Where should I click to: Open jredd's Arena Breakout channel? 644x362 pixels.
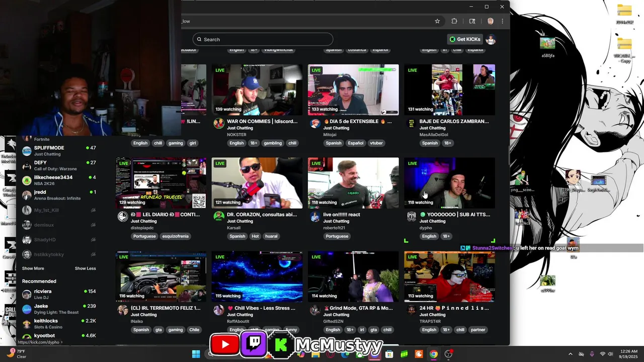[58, 195]
